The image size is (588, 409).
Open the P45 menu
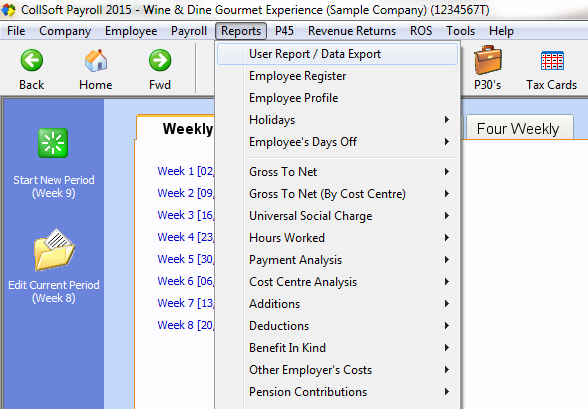[284, 31]
